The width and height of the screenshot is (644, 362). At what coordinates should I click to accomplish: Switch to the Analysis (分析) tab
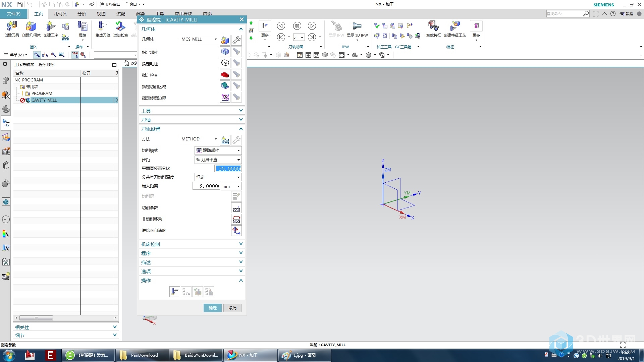82,14
